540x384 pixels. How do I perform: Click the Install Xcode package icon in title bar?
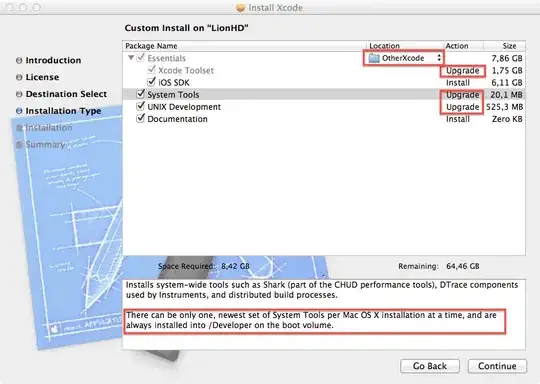pos(240,8)
